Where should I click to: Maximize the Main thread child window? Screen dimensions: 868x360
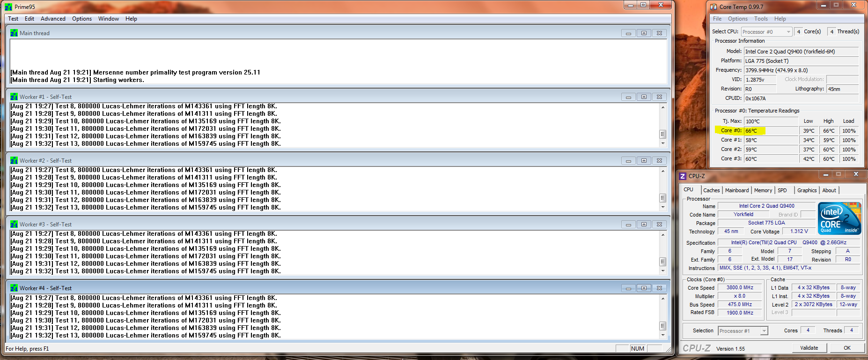644,33
